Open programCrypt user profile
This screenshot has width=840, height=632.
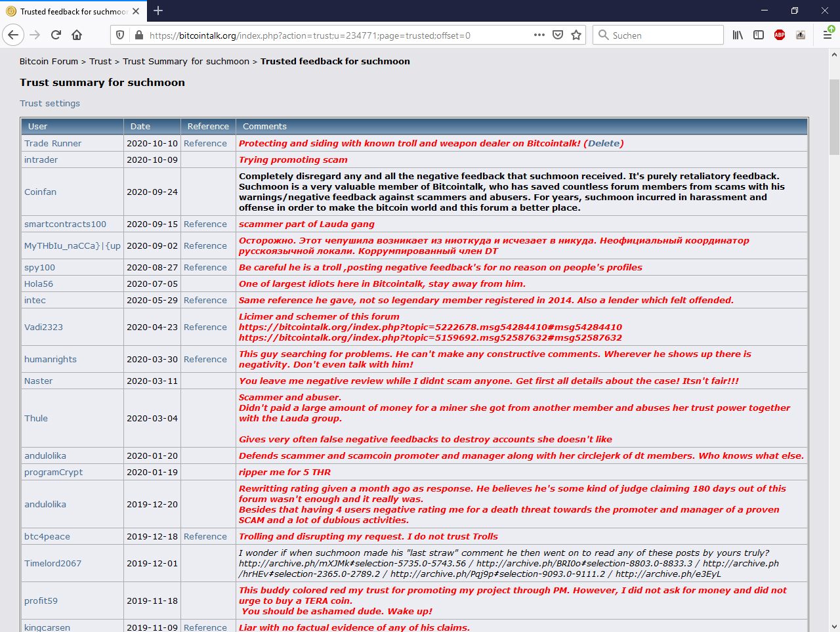(x=54, y=472)
